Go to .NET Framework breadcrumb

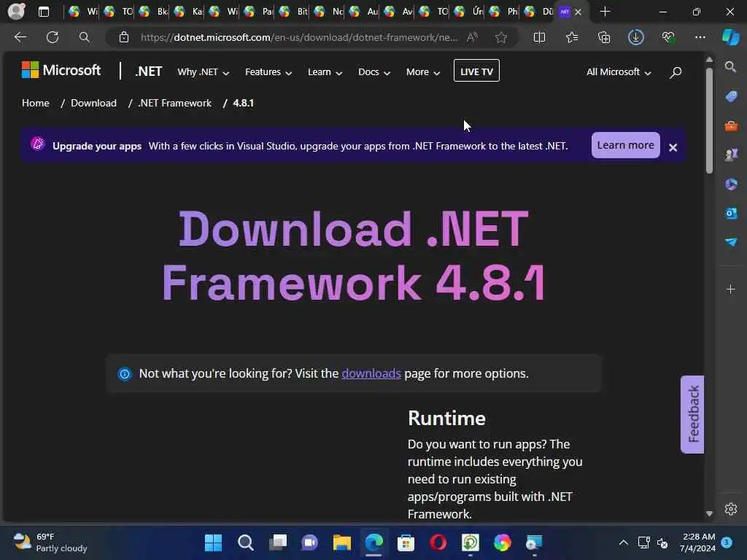(x=174, y=103)
